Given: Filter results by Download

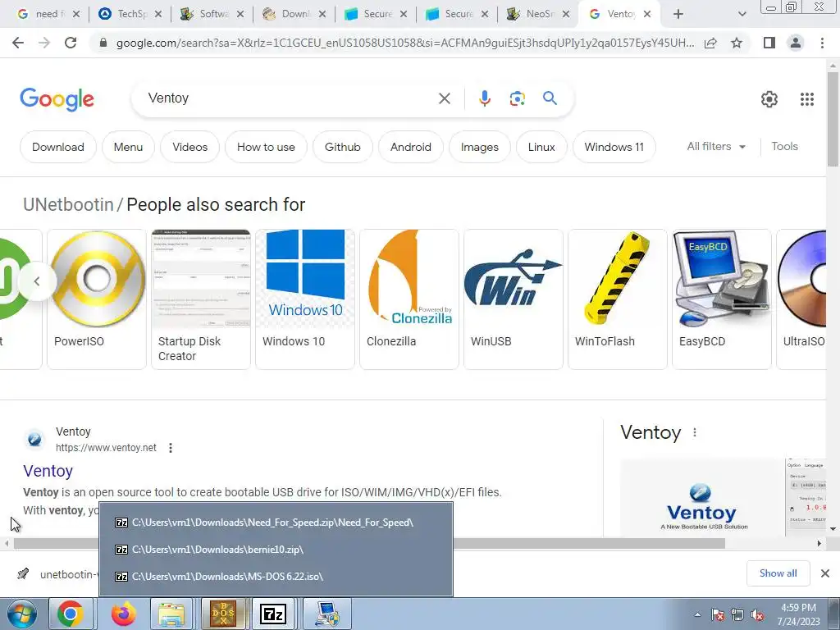Looking at the screenshot, I should [58, 147].
